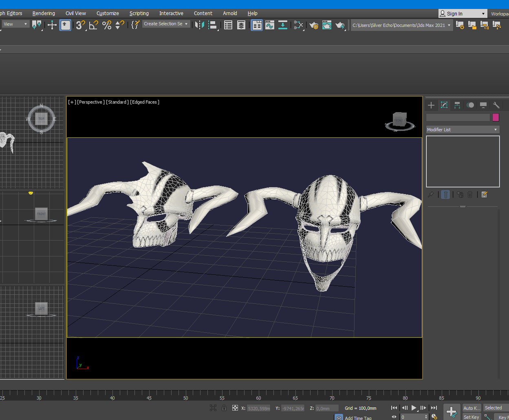This screenshot has width=509, height=420.
Task: Open project folder path dropdown
Action: click(402, 25)
